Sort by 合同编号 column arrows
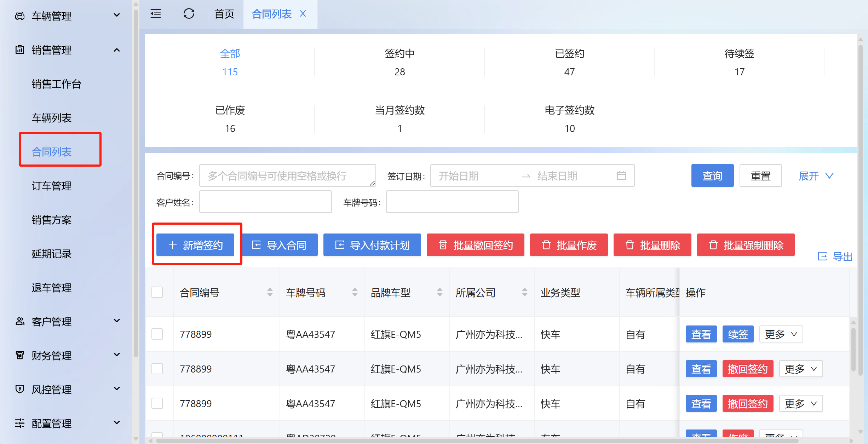Image resolution: width=868 pixels, height=444 pixels. (270, 292)
